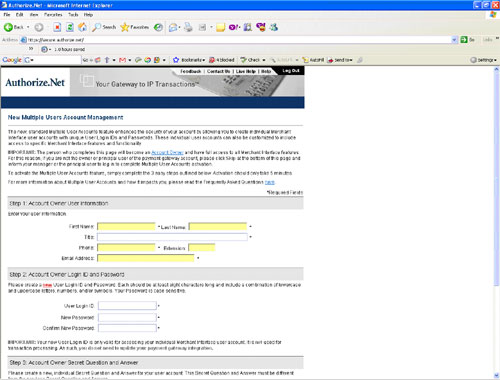Expand the Google toolbar Settings dropdown

click(x=483, y=60)
